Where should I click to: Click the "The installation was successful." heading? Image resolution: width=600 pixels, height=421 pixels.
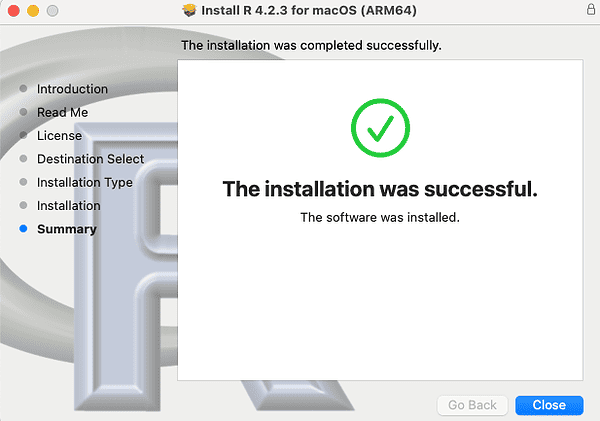click(380, 189)
